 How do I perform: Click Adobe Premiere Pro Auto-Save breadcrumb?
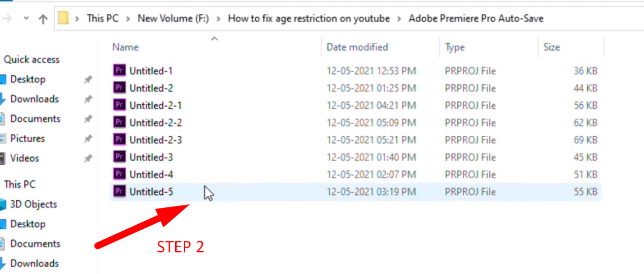(476, 18)
